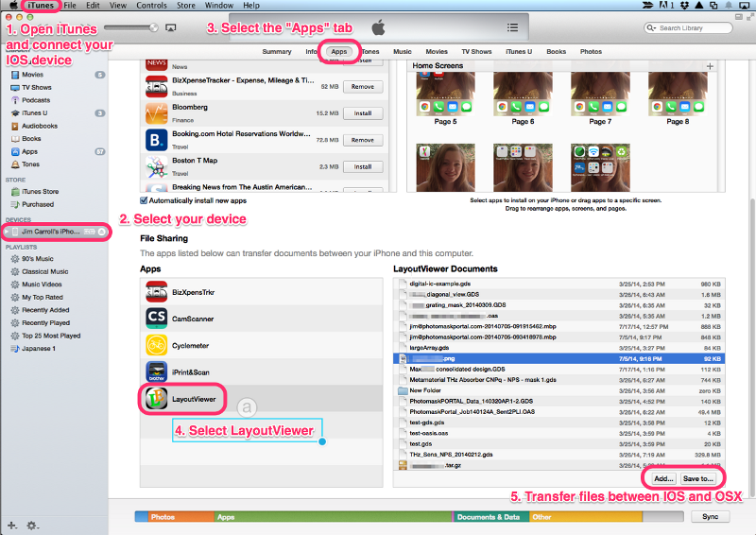
Task: Click Documents & Data capacity segment
Action: point(490,517)
